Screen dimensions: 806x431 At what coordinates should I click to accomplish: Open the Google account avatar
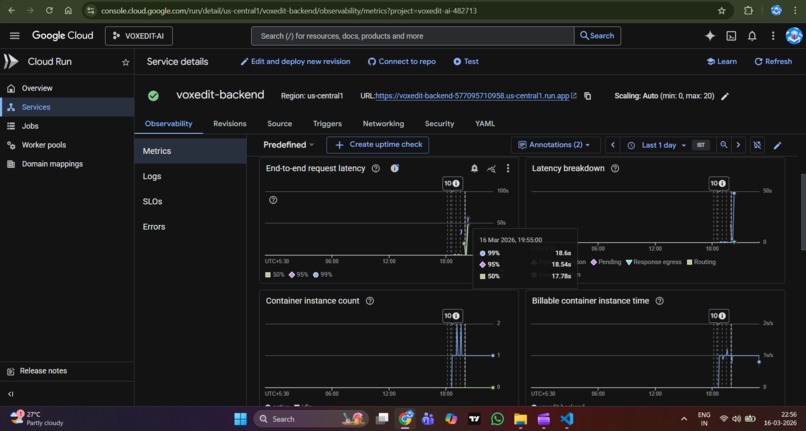(x=794, y=35)
